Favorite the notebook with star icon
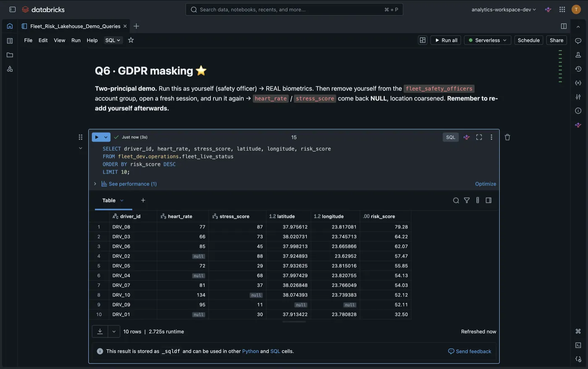Viewport: 588px width, 369px height. (x=131, y=40)
